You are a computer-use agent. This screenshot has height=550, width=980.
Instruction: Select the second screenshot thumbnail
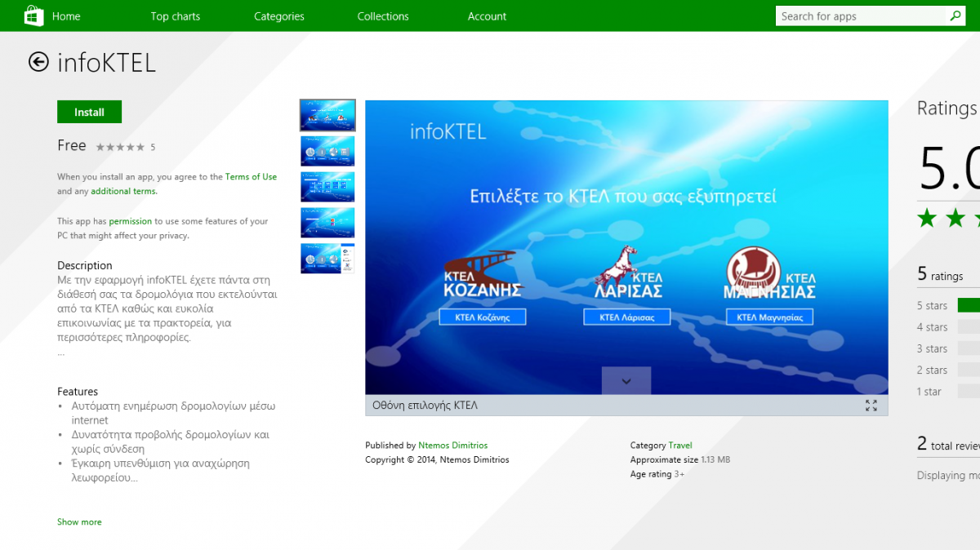coord(327,151)
